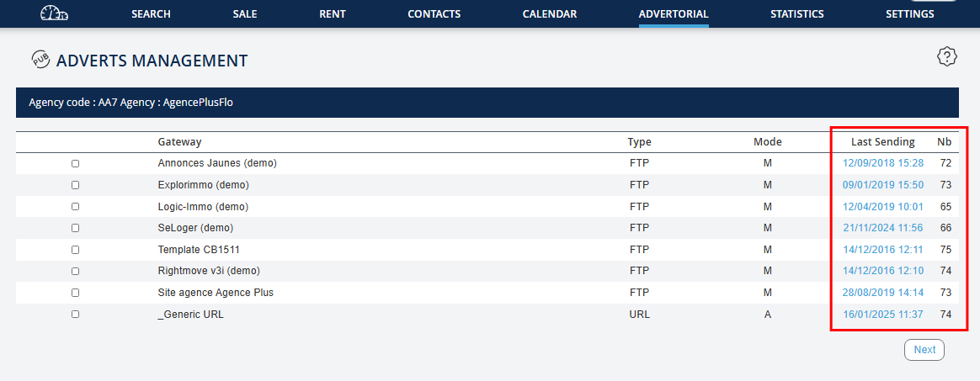The width and height of the screenshot is (980, 381).
Task: Open the CONTACTS menu item
Action: click(434, 14)
